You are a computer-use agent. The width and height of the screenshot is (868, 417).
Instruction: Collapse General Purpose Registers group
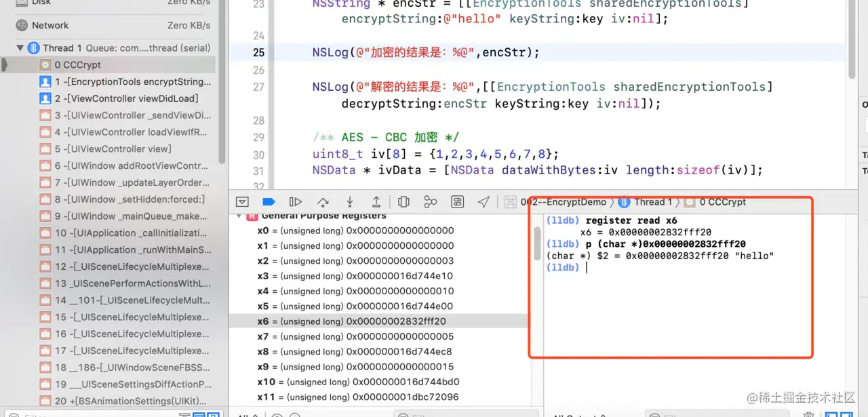coord(238,216)
